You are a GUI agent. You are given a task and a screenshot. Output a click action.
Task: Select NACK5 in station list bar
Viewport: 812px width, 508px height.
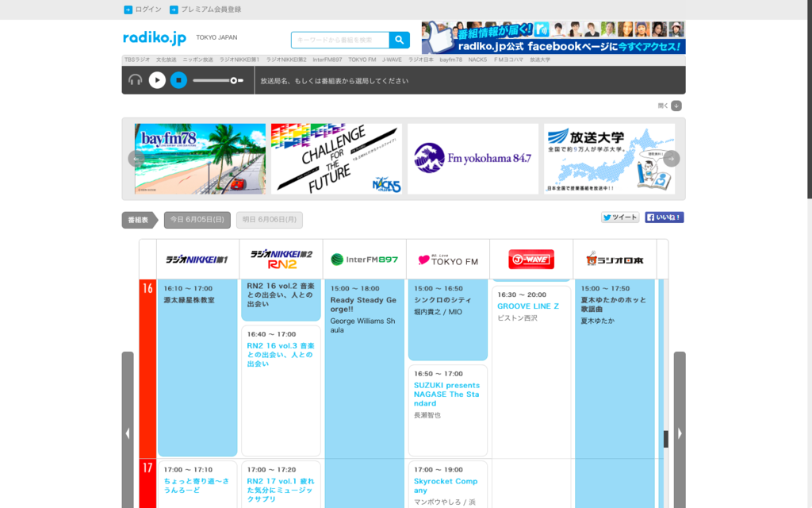477,60
